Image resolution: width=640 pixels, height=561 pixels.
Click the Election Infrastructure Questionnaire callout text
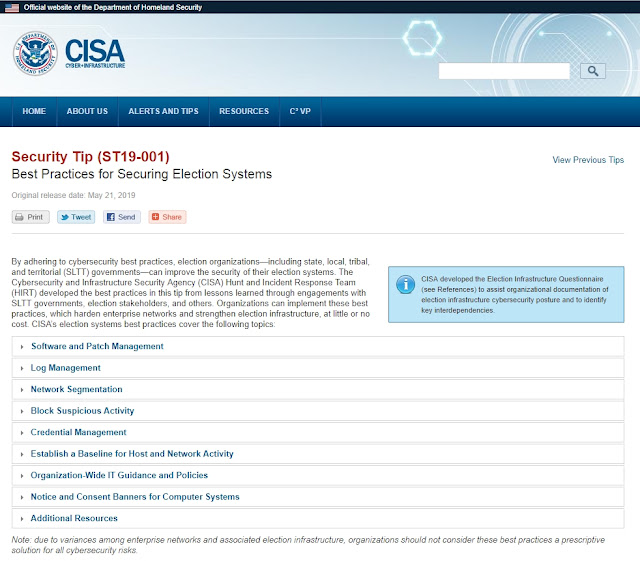pos(515,294)
